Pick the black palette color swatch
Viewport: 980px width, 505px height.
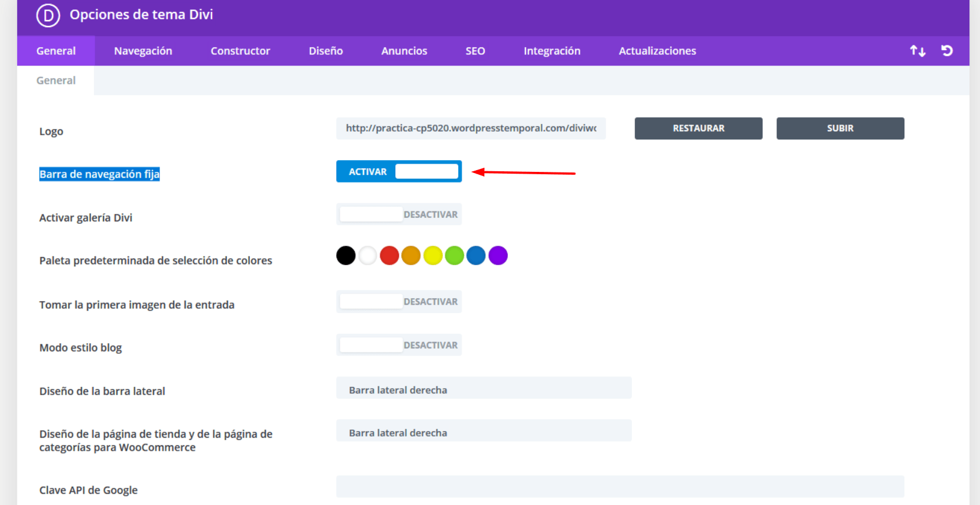tap(346, 256)
